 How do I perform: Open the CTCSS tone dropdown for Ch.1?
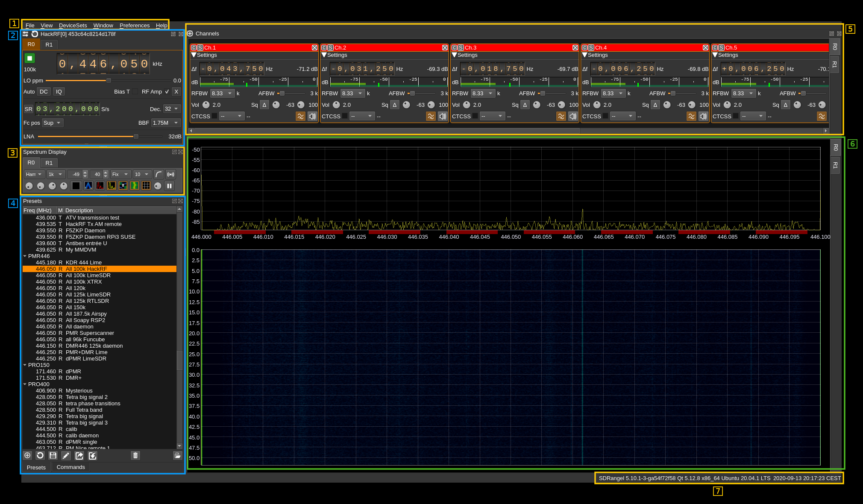(x=232, y=116)
